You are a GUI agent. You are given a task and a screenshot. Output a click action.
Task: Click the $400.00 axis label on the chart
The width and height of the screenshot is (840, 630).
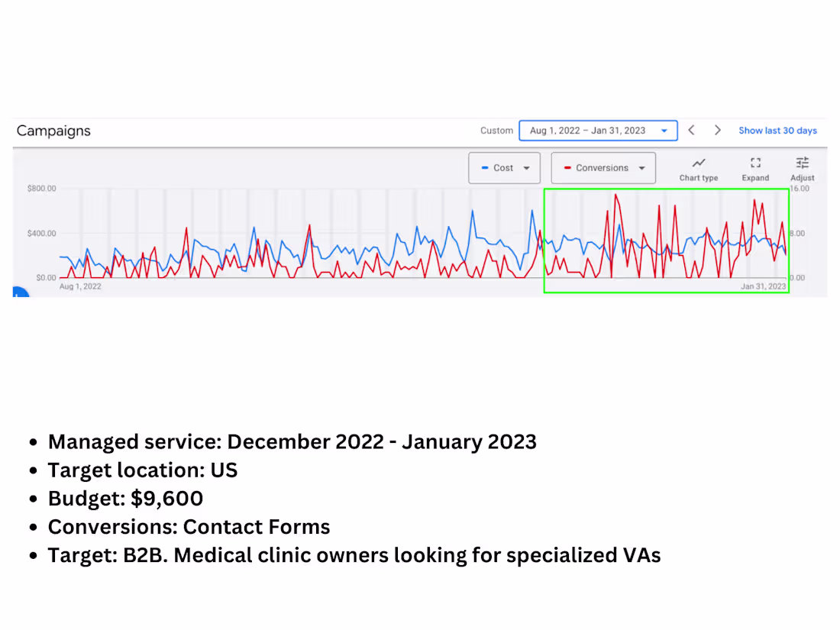40,234
